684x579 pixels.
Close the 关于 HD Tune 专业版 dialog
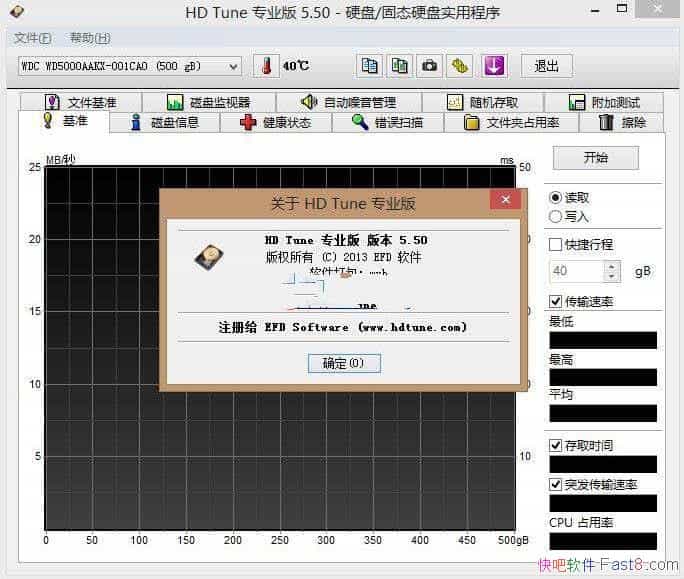pyautogui.click(x=506, y=200)
